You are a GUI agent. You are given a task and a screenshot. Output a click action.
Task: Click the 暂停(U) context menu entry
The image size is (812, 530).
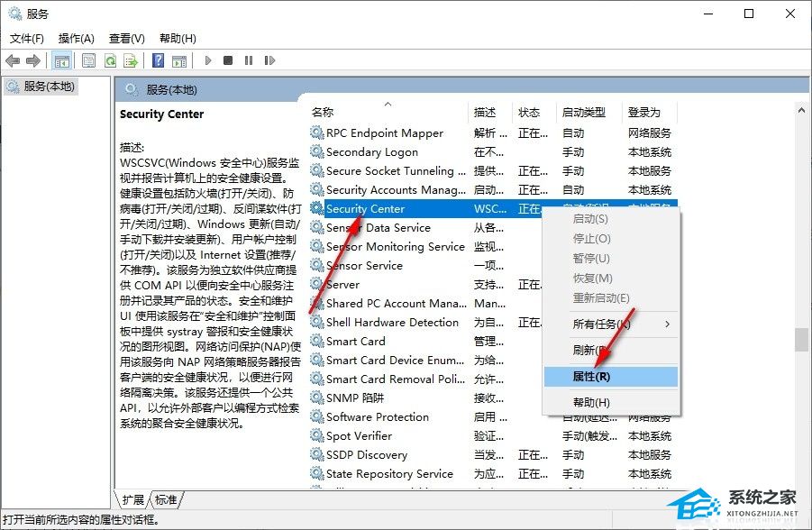click(x=611, y=258)
